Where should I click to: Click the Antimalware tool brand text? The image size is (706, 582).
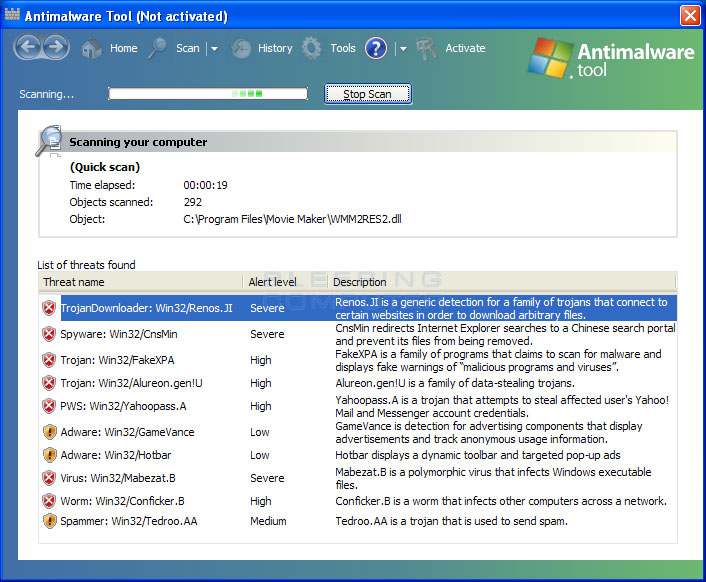point(636,60)
